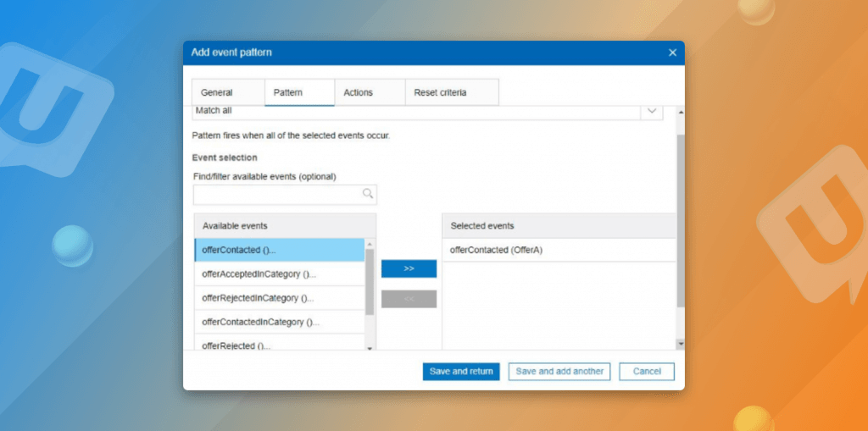
Task: Focus the Find/filter available events field
Action: (278, 195)
